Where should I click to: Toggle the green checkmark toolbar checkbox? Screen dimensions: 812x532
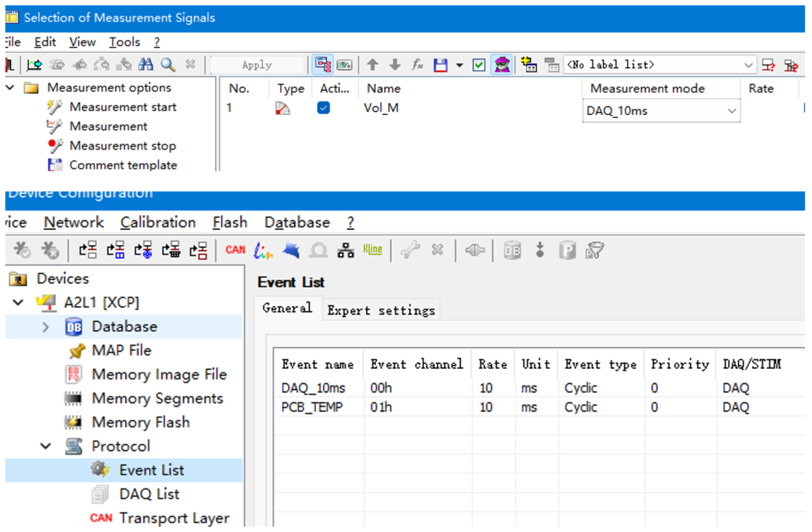[x=479, y=65]
